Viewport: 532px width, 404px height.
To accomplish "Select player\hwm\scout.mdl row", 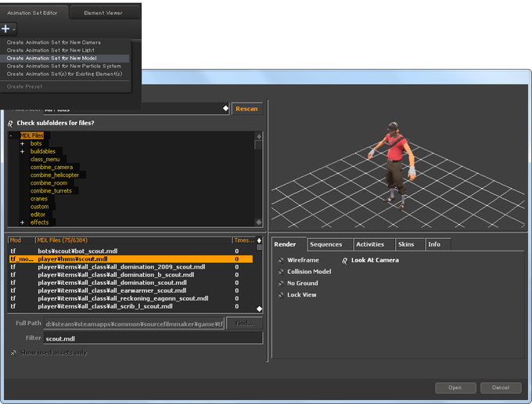I will 131,259.
